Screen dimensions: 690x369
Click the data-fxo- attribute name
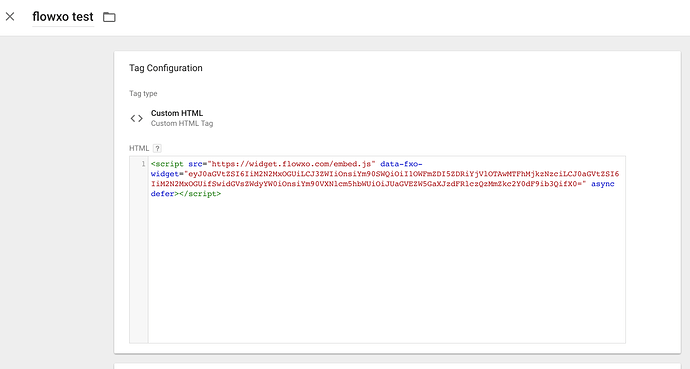click(x=401, y=164)
